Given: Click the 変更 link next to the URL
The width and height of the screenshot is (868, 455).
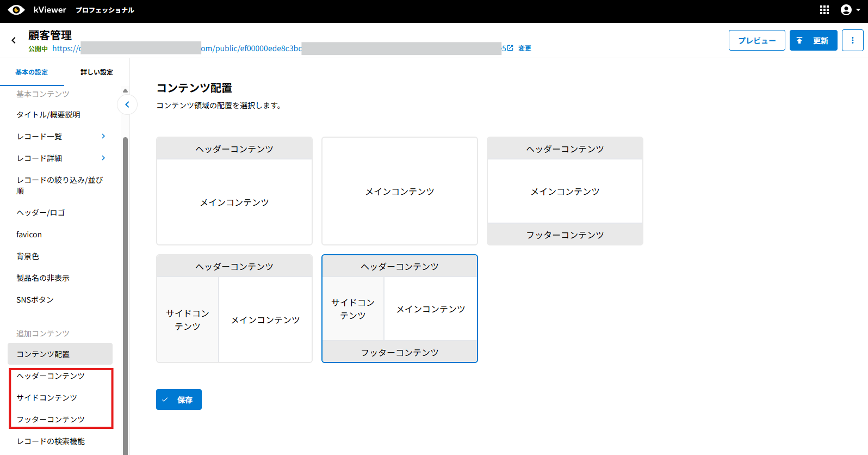Looking at the screenshot, I should (x=524, y=48).
